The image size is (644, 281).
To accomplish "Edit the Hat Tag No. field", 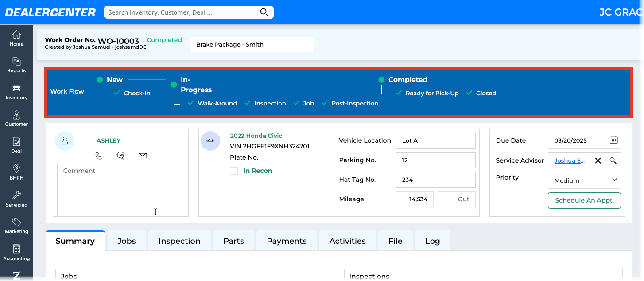I will click(436, 180).
